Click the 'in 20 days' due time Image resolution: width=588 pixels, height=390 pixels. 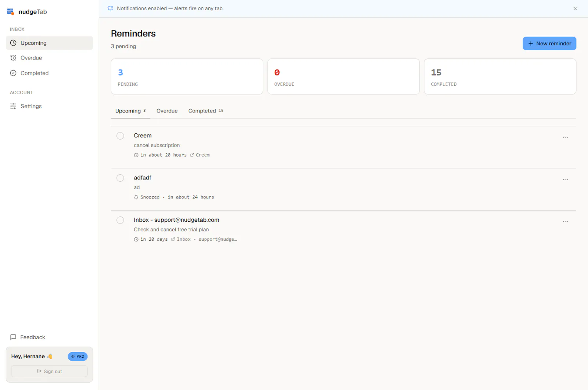click(154, 239)
